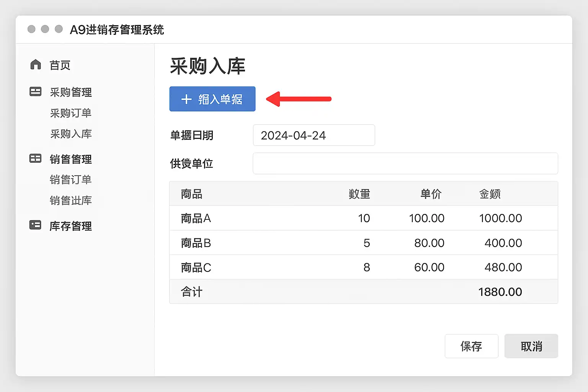Viewport: 588px width, 392px height.
Task: Open 销售订单 in the sidebar
Action: tap(71, 180)
